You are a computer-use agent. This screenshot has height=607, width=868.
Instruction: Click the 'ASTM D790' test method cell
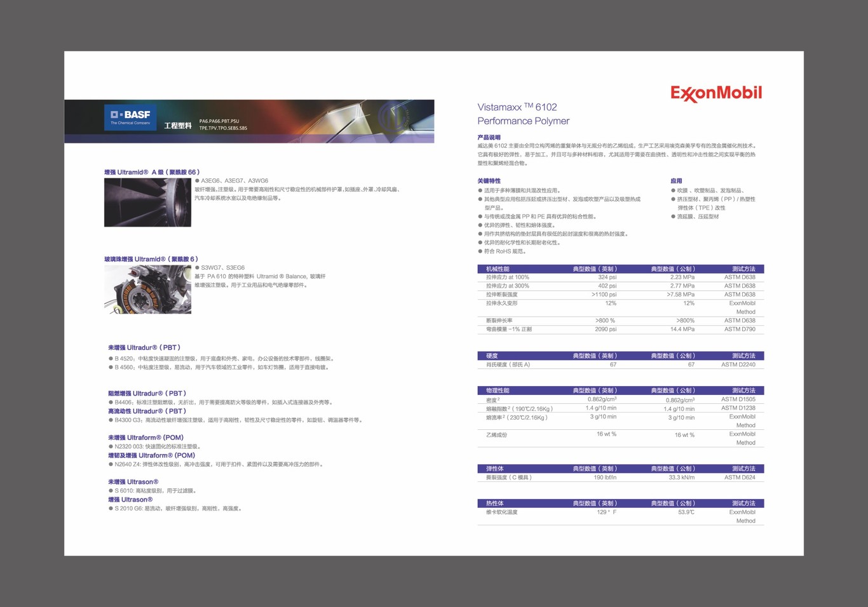(x=740, y=330)
